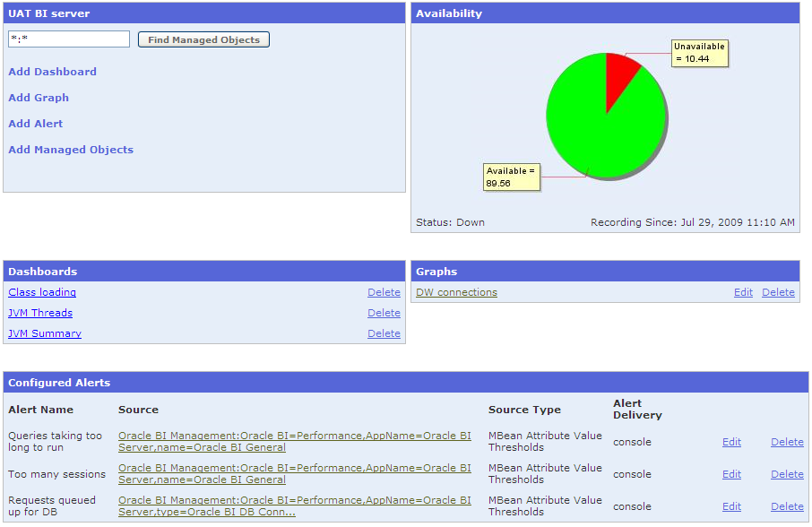Delete the Class loading dashboard
Image resolution: width=812 pixels, height=527 pixels.
[384, 292]
